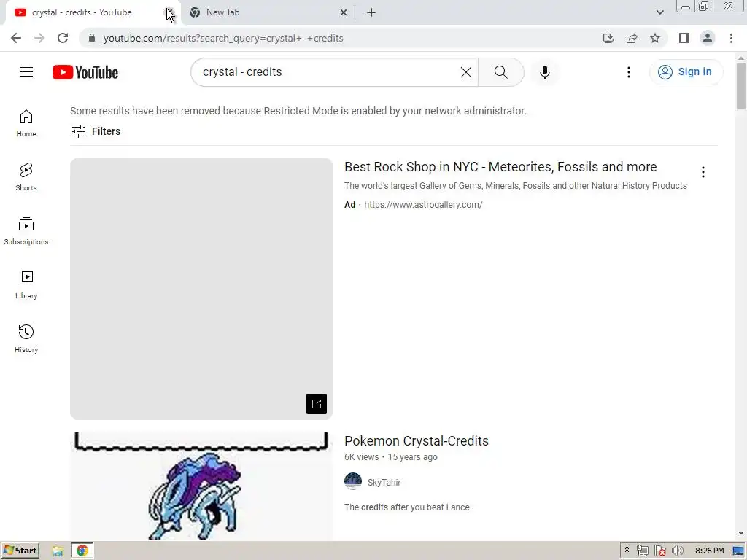747x560 pixels.
Task: Click the volume speaker tray icon
Action: (x=677, y=551)
